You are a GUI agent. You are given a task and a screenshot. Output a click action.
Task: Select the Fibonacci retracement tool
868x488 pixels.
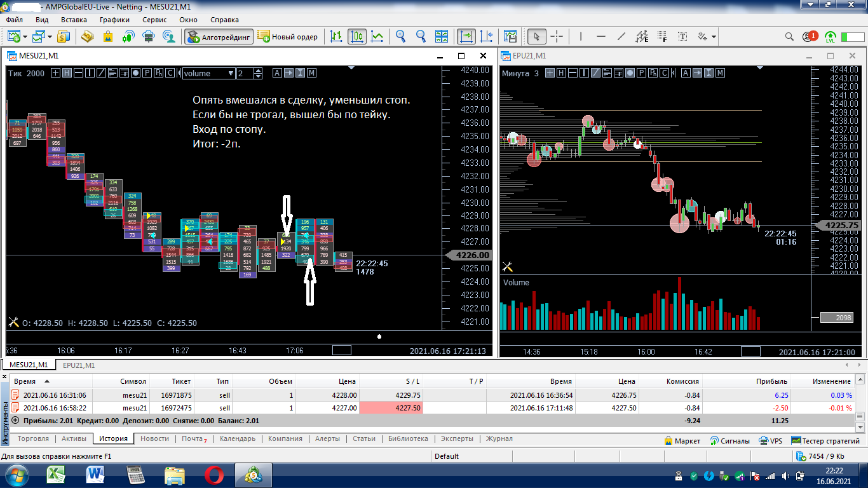pyautogui.click(x=662, y=36)
